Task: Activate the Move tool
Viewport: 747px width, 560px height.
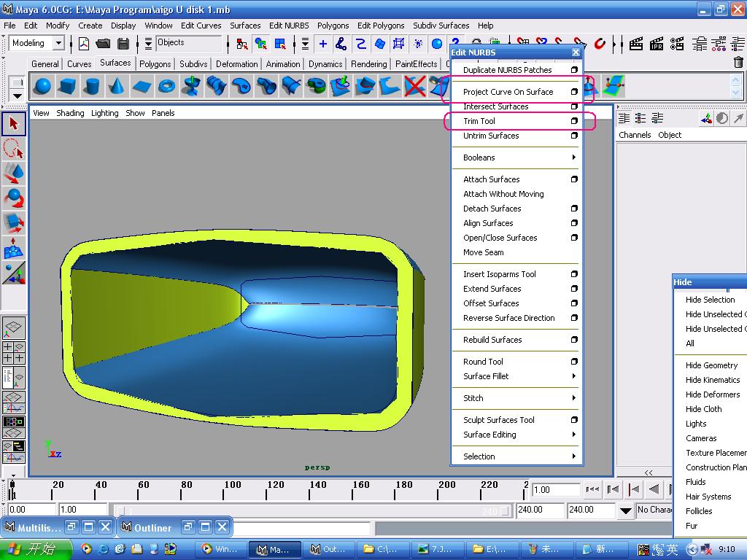Action: click(x=14, y=174)
